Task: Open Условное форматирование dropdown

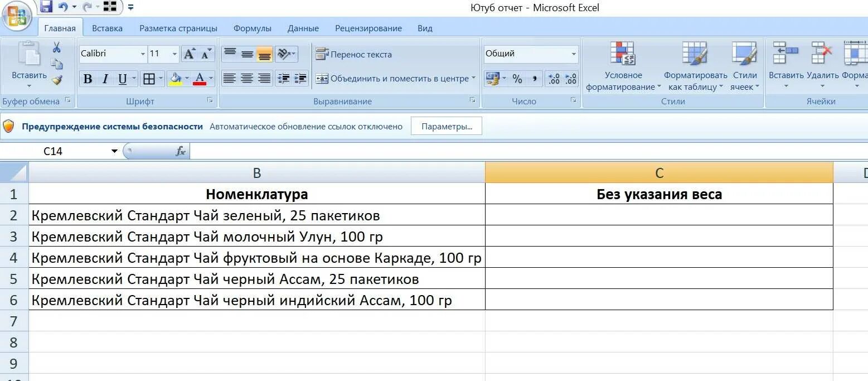Action: (623, 66)
